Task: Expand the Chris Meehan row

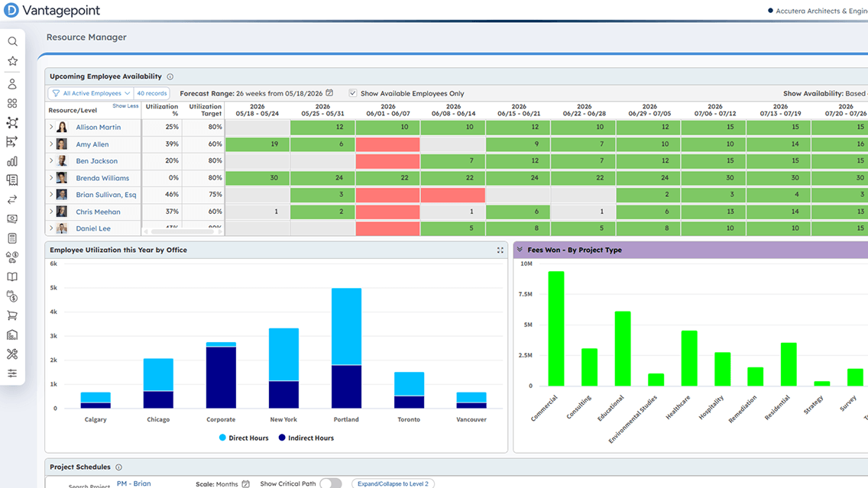Action: point(51,212)
